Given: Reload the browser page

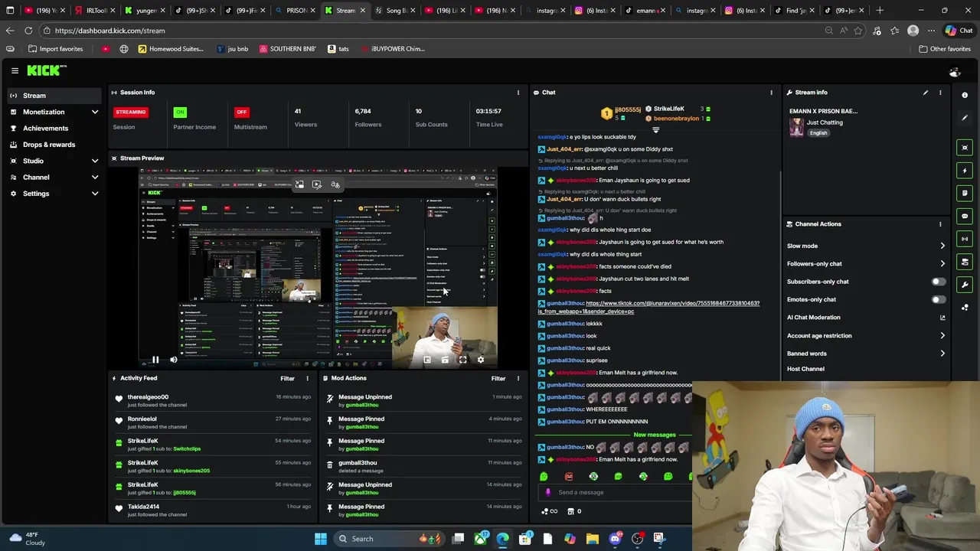Looking at the screenshot, I should (28, 31).
